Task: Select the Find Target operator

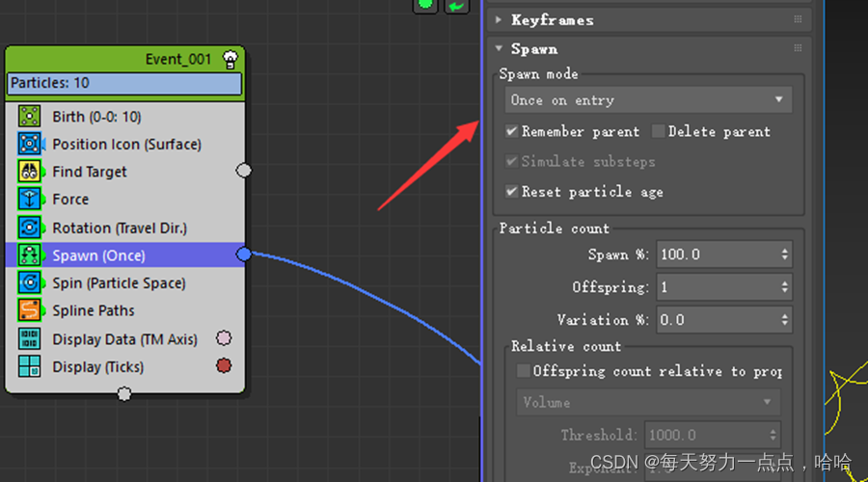Action: pos(125,173)
